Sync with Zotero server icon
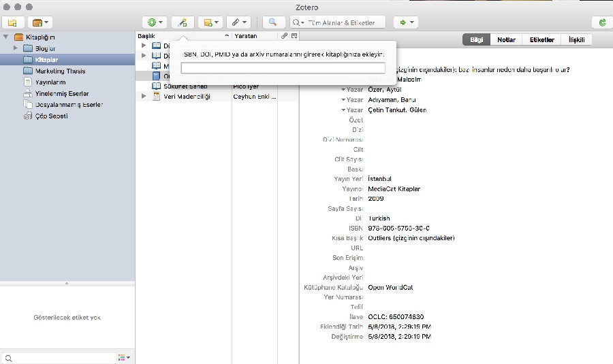The image size is (613, 364). pyautogui.click(x=603, y=22)
